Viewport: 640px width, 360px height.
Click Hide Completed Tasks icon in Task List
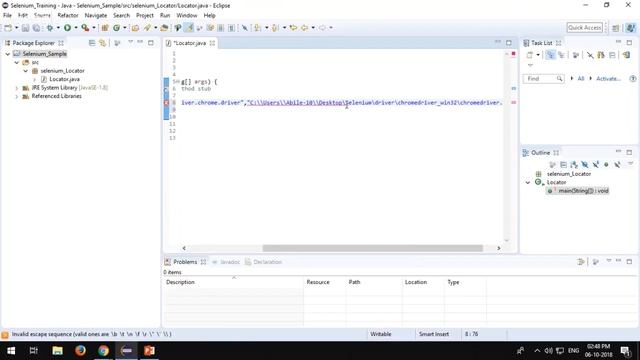[590, 55]
